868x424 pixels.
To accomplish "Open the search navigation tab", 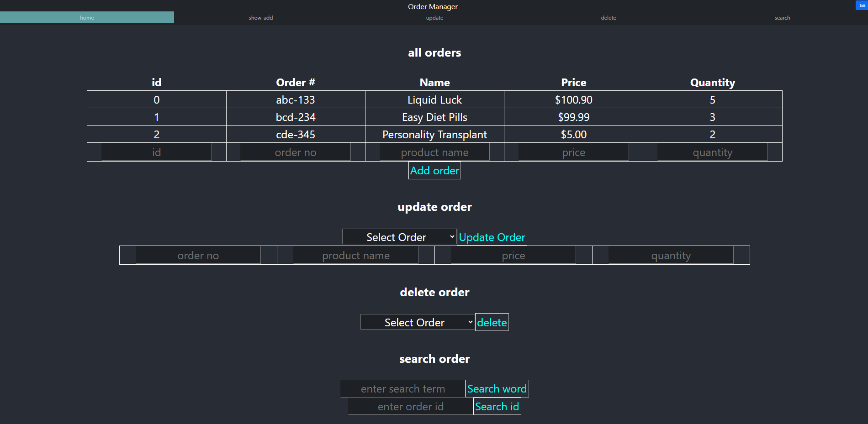I will tap(782, 18).
